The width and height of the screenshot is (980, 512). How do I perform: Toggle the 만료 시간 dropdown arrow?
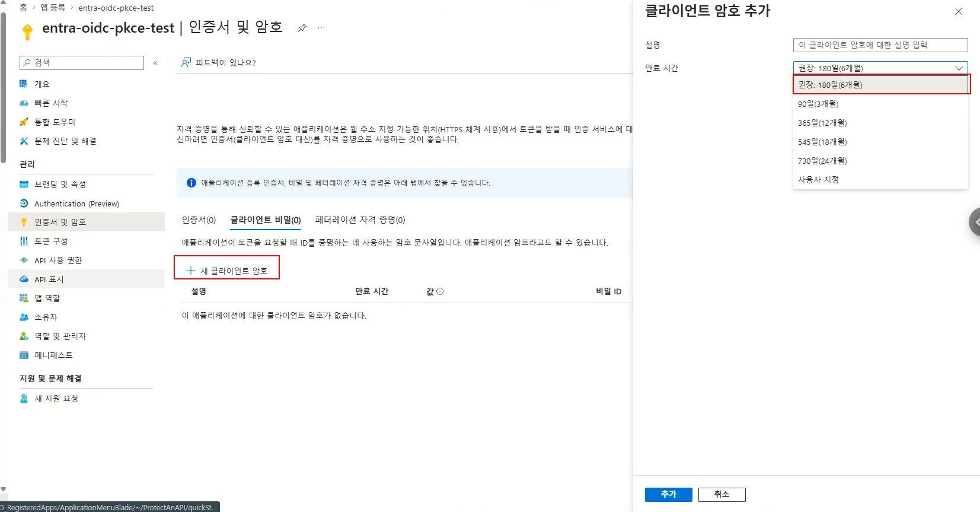959,68
